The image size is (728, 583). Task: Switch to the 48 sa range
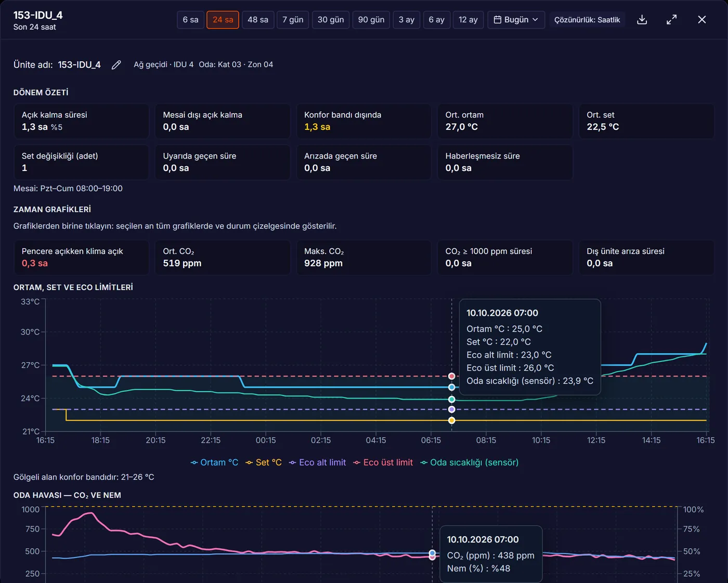point(258,20)
